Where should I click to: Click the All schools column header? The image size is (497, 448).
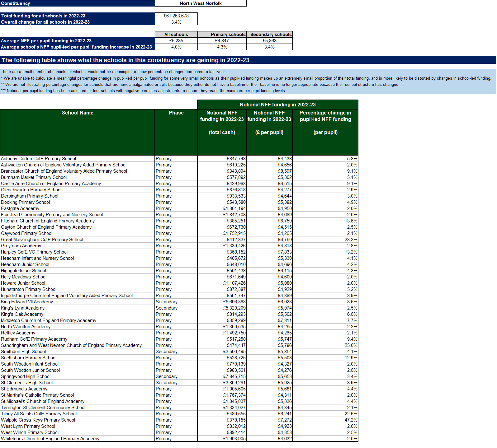(x=176, y=35)
